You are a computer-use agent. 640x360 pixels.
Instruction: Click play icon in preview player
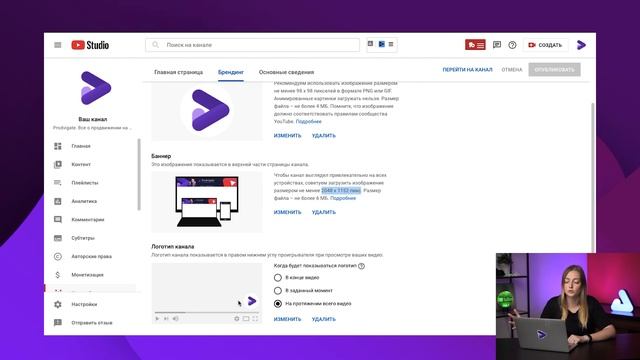[x=157, y=319]
